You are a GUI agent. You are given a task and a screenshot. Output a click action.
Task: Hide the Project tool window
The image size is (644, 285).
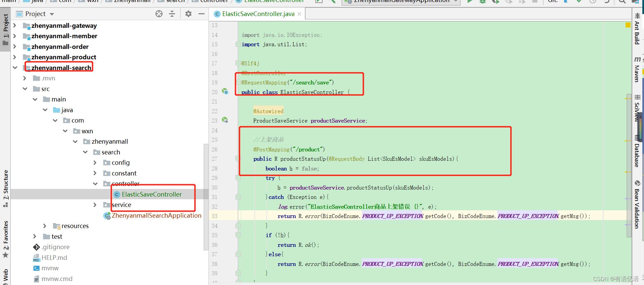coord(202,14)
